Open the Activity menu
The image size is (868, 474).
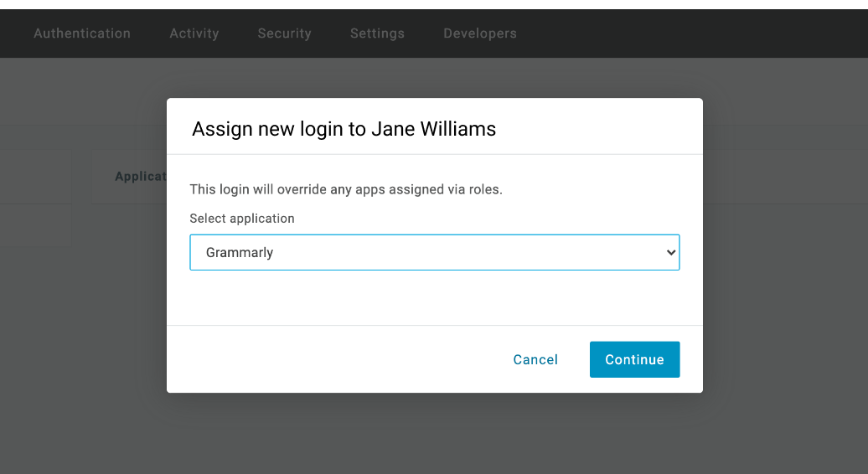click(x=194, y=33)
